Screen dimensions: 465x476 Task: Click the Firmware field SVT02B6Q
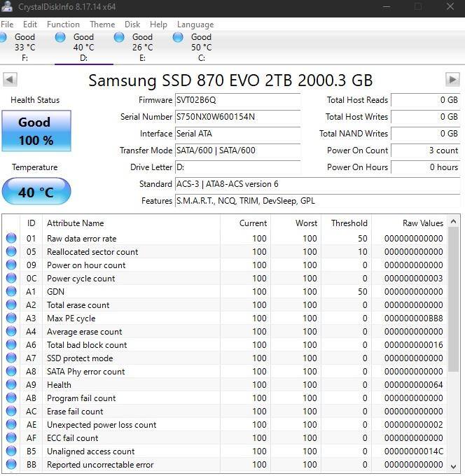[238, 100]
